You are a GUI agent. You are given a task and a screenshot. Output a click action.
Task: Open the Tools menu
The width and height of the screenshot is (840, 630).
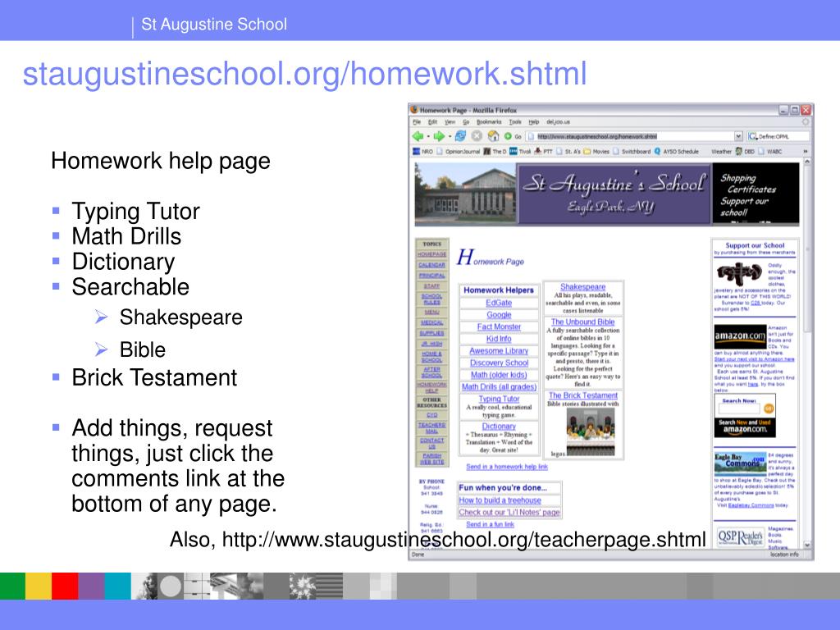pos(515,121)
